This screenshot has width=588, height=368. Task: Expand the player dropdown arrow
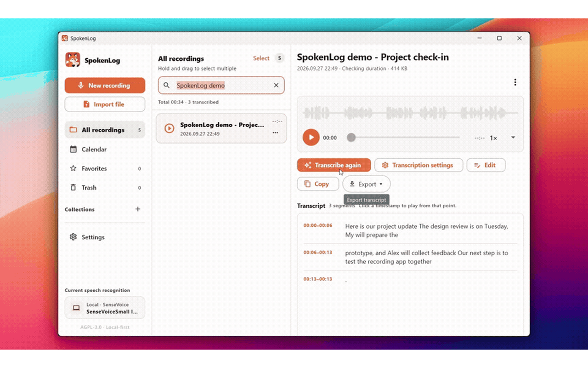click(513, 138)
